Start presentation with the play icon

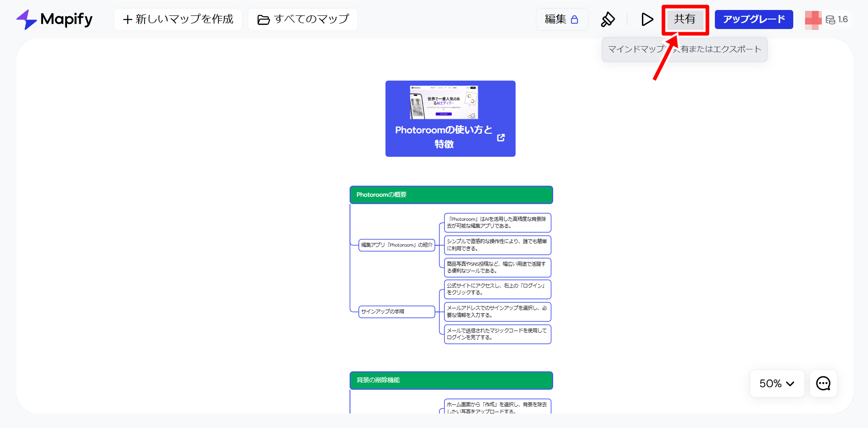click(x=647, y=19)
